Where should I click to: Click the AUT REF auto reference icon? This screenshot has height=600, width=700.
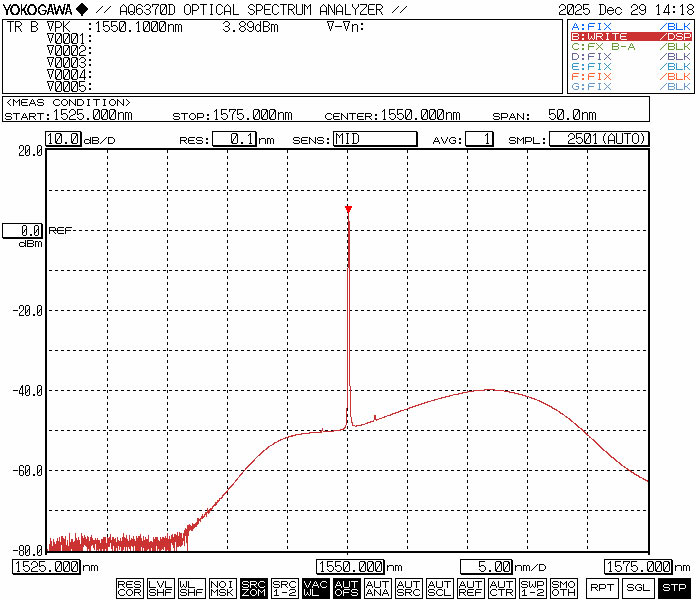click(470, 588)
